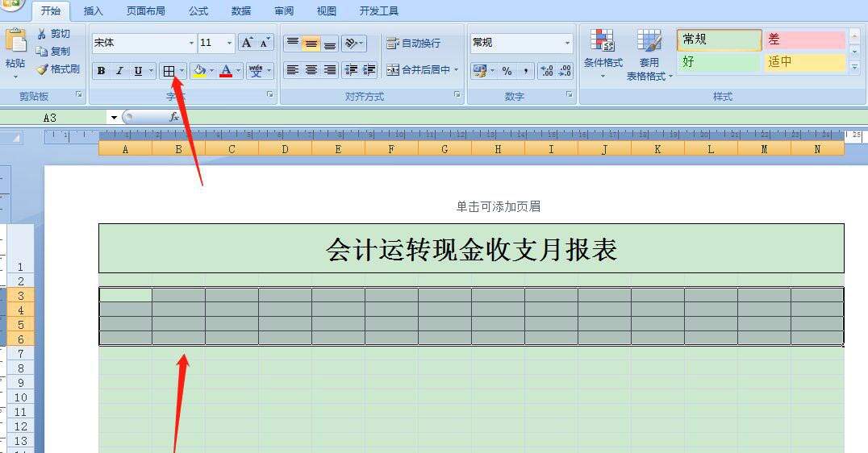Click the text orientation icon
868x453 pixels.
point(353,43)
